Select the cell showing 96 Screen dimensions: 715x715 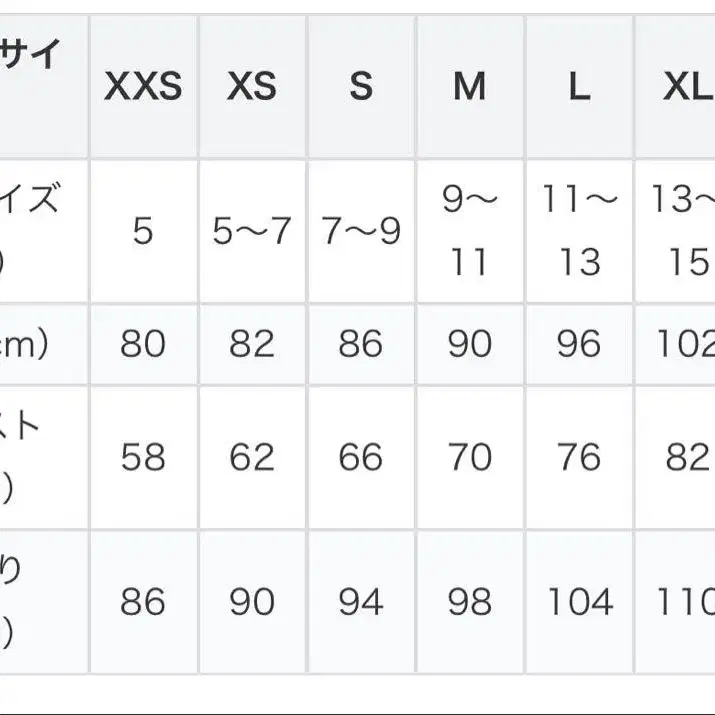pyautogui.click(x=579, y=344)
